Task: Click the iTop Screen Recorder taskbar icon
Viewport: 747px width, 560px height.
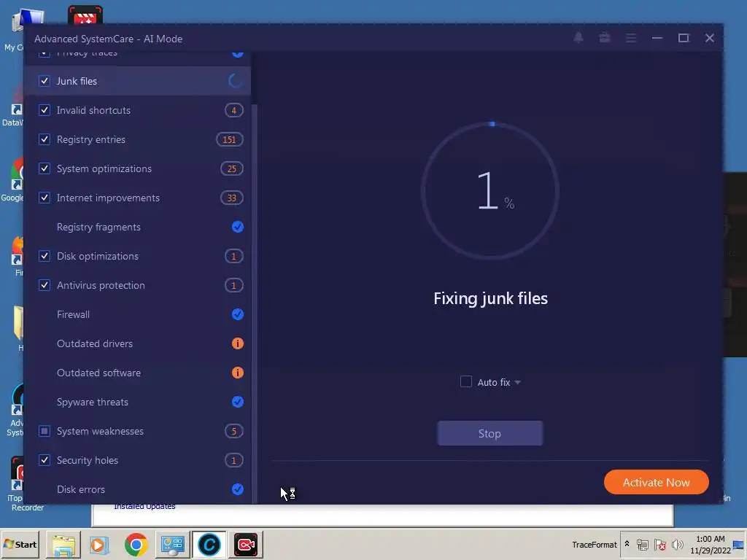Action: 246,545
